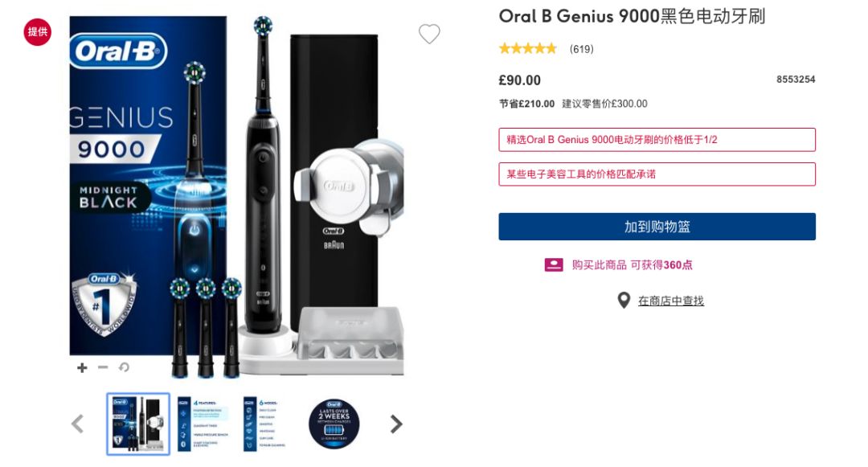Show next thumbnails with right chevron
This screenshot has height=467, width=868.
396,424
